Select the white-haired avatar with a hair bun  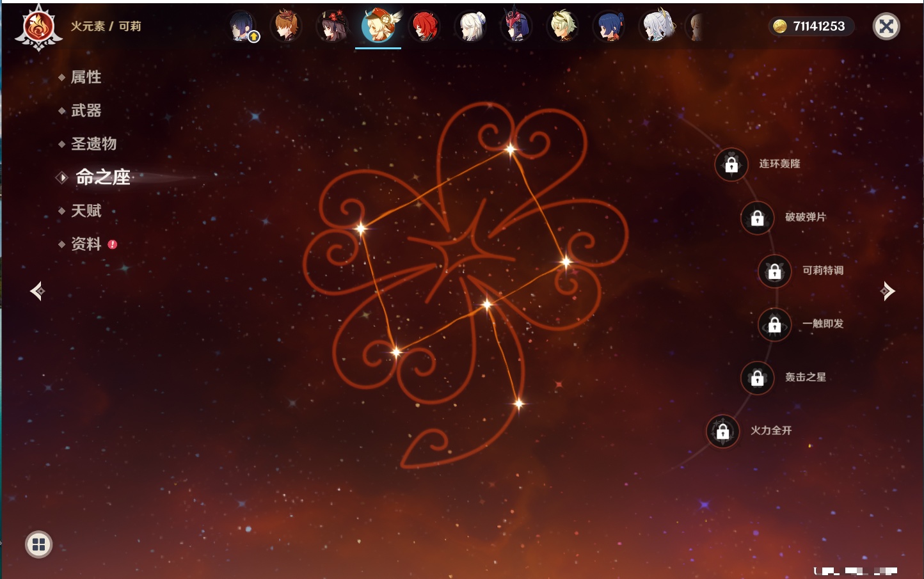tap(471, 26)
